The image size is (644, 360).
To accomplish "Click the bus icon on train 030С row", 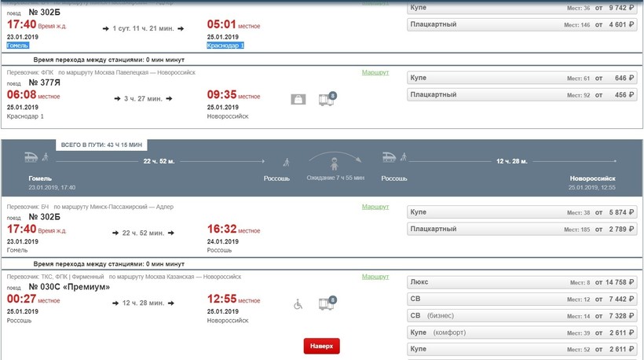I will pyautogui.click(x=326, y=303).
